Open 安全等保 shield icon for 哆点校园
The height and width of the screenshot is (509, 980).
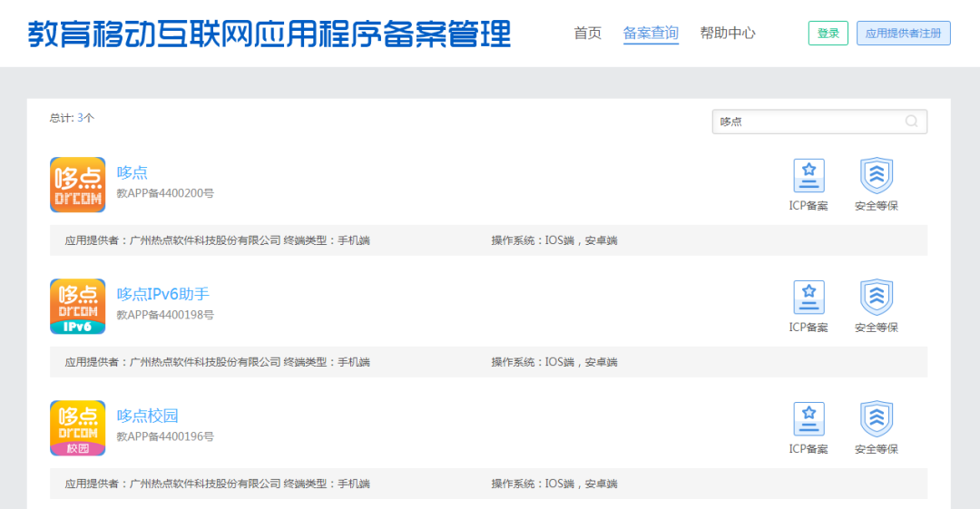pos(877,419)
